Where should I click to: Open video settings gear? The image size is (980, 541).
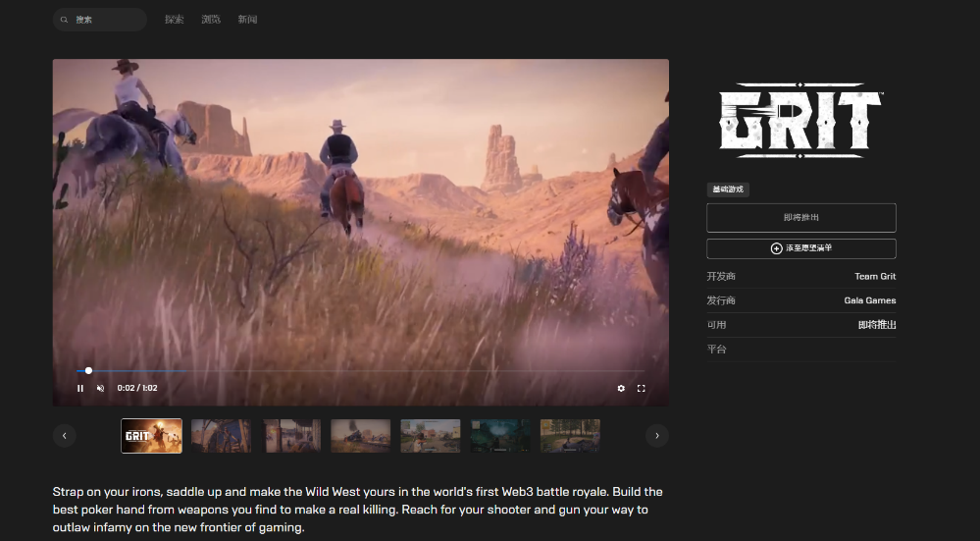coord(621,388)
